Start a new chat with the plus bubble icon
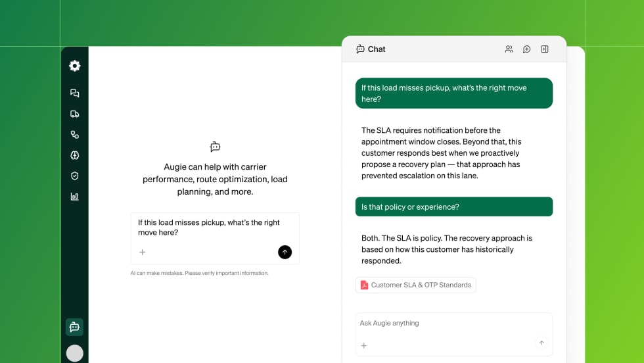 pos(526,49)
